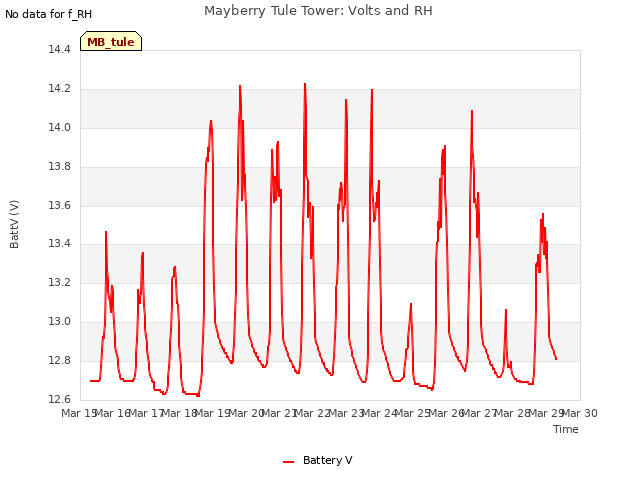640x480 pixels.
Task: Click the Mar 20 x-axis label
Action: [x=246, y=413]
